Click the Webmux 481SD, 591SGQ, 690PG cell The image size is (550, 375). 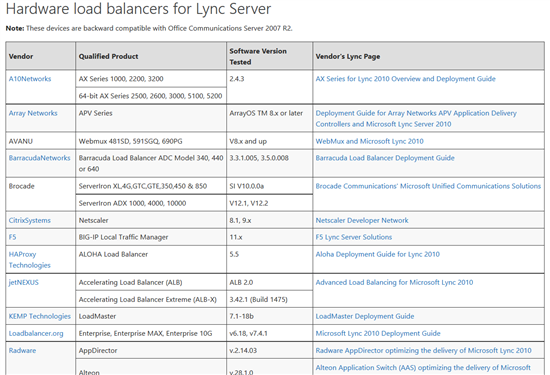coord(151,141)
